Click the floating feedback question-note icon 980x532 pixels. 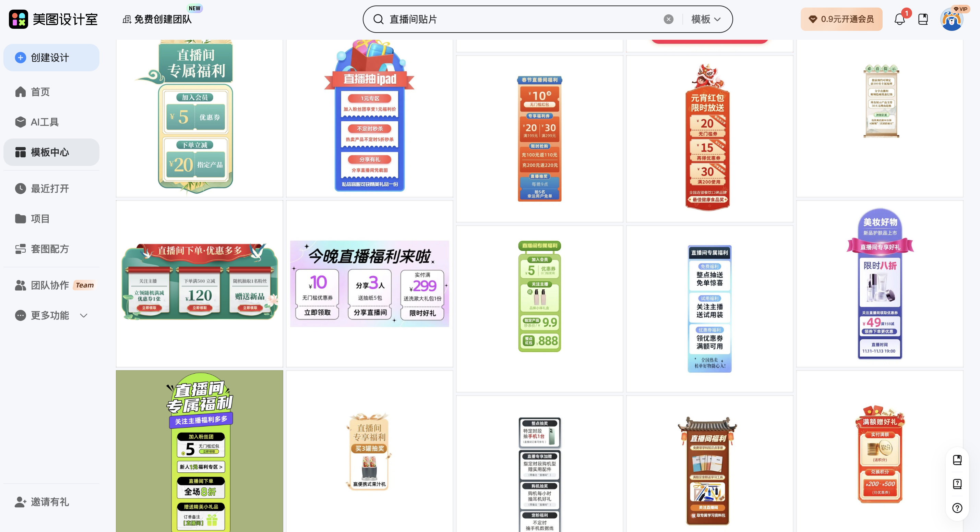[957, 484]
